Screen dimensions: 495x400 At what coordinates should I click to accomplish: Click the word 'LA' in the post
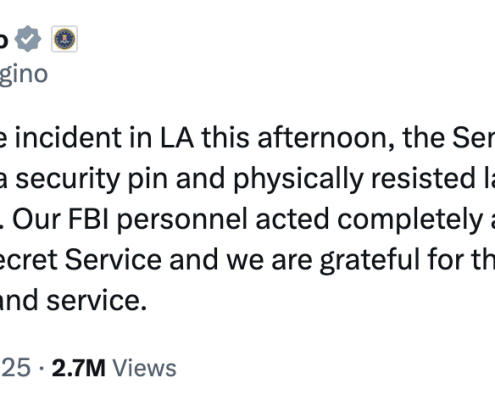[177, 137]
